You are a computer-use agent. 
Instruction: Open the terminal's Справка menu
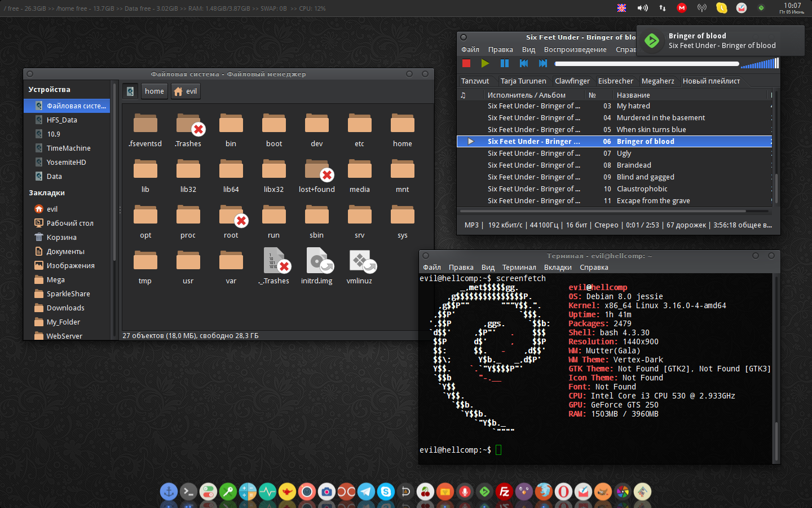coord(594,268)
